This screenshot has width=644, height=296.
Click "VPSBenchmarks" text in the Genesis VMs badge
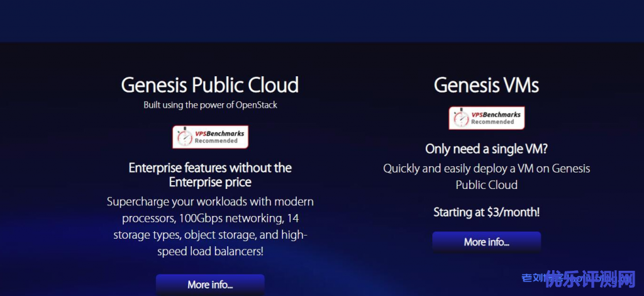(495, 114)
